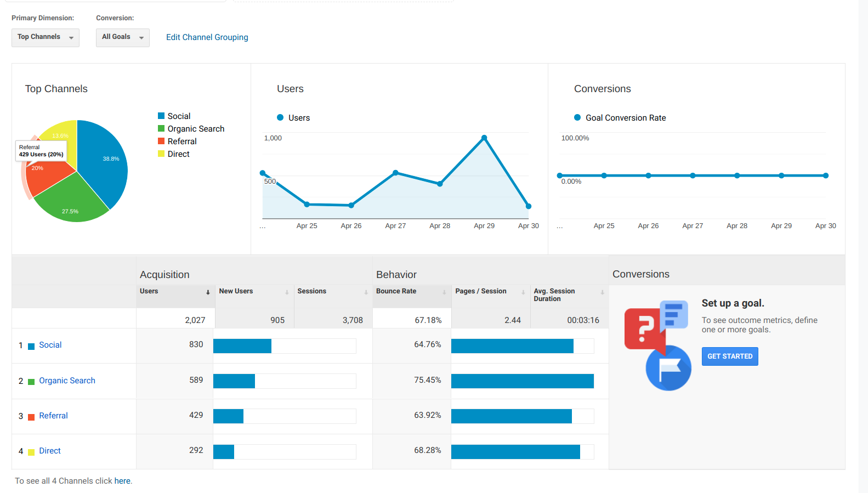Click the bounce rate bar next to 64.76%
This screenshot has width=868, height=493.
[512, 346]
